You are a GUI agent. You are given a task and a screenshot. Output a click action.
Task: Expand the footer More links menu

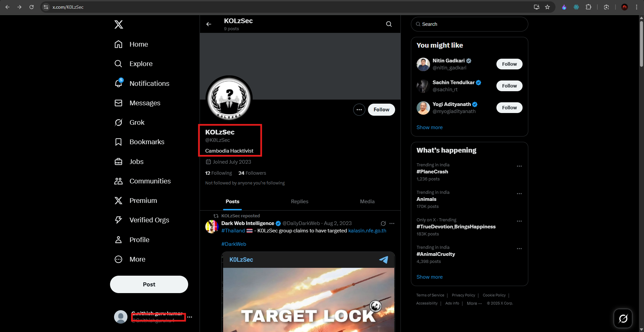pyautogui.click(x=474, y=303)
